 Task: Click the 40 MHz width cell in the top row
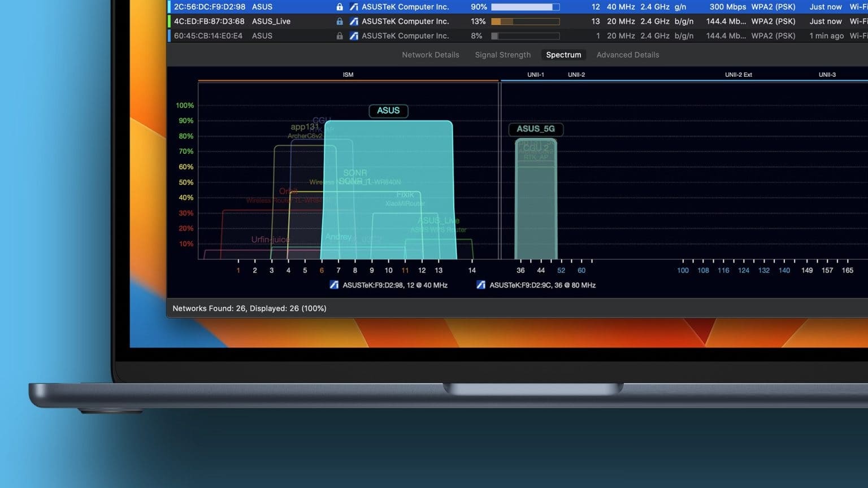(620, 7)
